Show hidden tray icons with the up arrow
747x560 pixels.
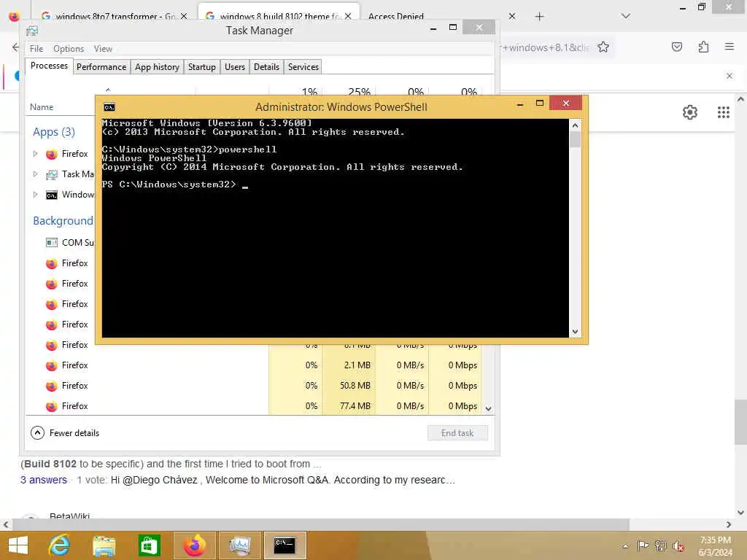tap(625, 546)
